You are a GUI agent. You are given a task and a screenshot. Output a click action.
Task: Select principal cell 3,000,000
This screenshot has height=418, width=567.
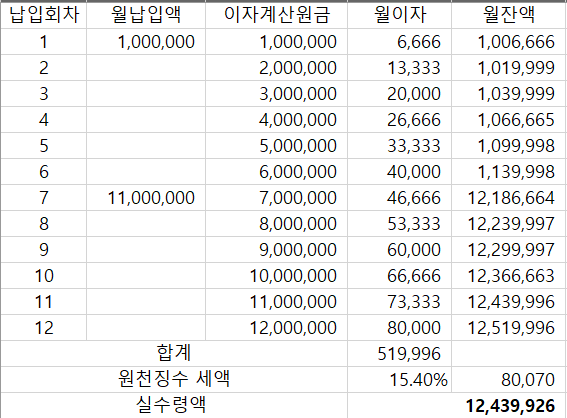277,94
